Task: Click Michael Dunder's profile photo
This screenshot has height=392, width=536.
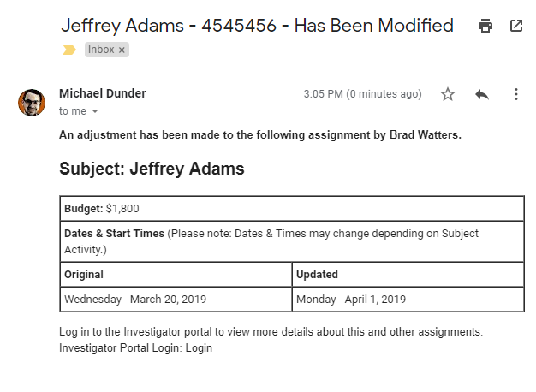Action: point(32,103)
